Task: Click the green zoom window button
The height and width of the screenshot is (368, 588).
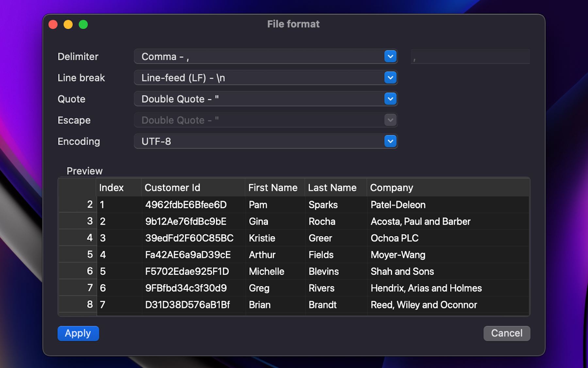Action: pyautogui.click(x=83, y=25)
